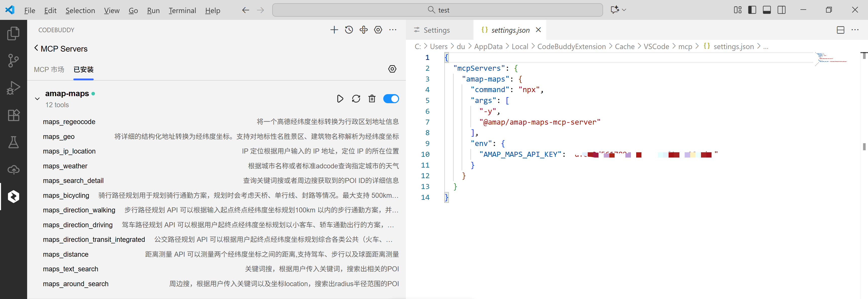The height and width of the screenshot is (299, 868).
Task: Delete the amap-maps server trash icon
Action: [372, 99]
